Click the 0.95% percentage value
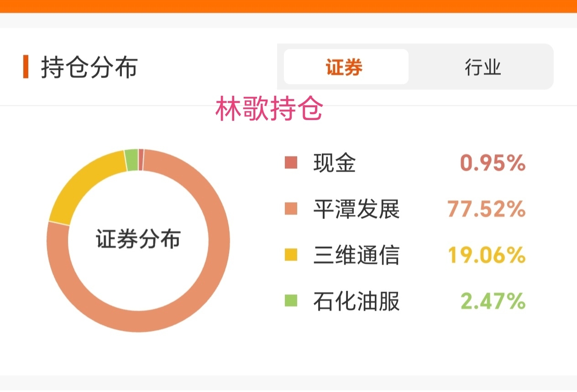577x392 pixels. 492,163
